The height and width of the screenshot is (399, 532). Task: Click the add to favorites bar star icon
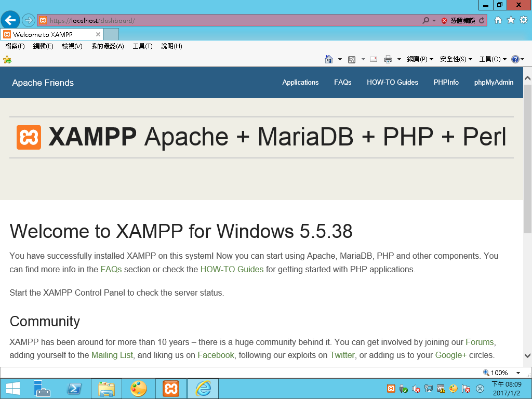click(7, 60)
